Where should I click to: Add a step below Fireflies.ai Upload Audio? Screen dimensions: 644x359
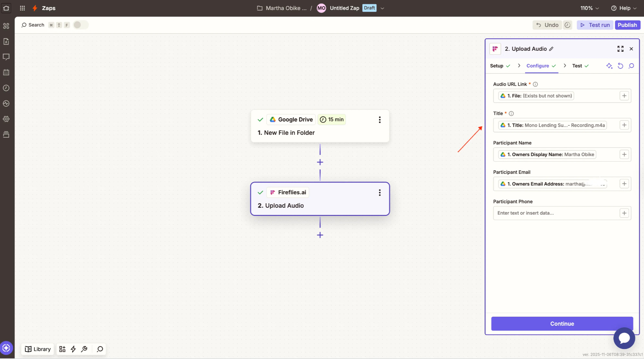point(320,235)
